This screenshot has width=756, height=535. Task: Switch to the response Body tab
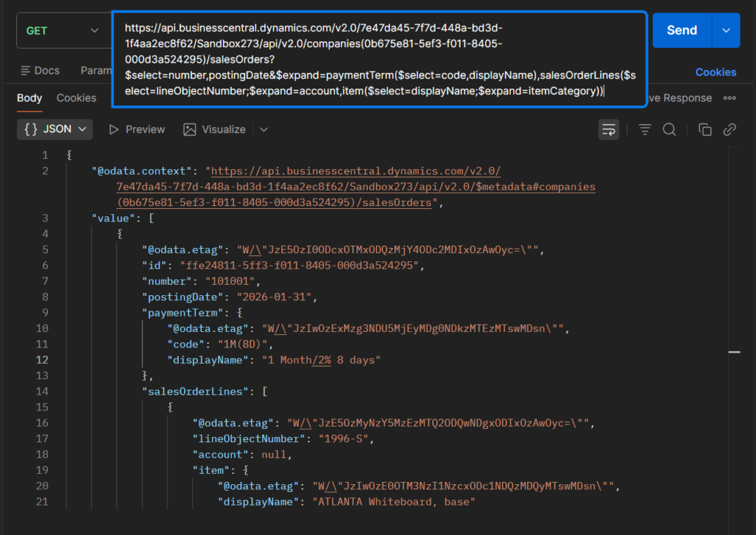tap(30, 98)
